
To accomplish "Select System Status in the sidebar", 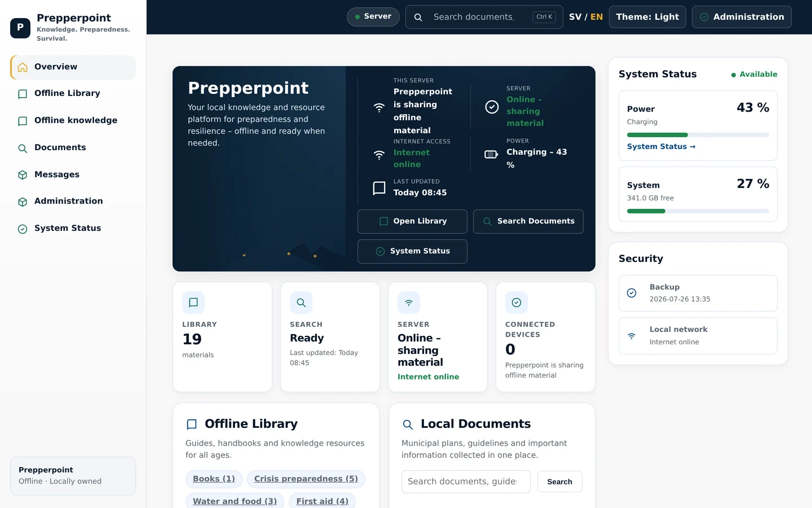I will coord(73,229).
